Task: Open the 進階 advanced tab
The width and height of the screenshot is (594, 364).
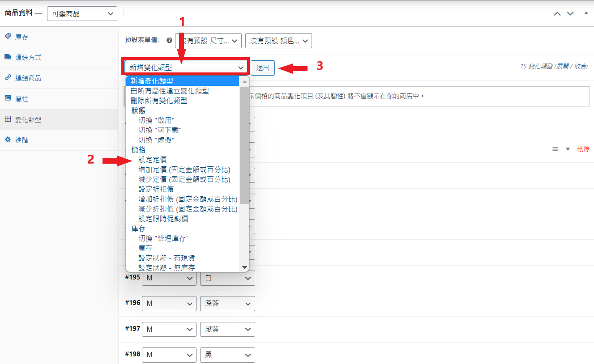Action: tap(59, 140)
